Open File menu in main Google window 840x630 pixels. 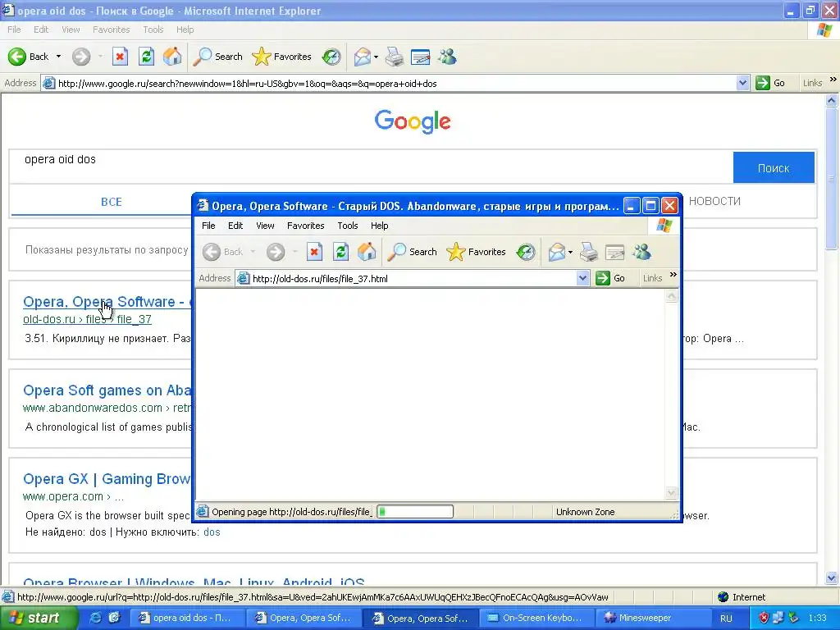click(x=14, y=30)
